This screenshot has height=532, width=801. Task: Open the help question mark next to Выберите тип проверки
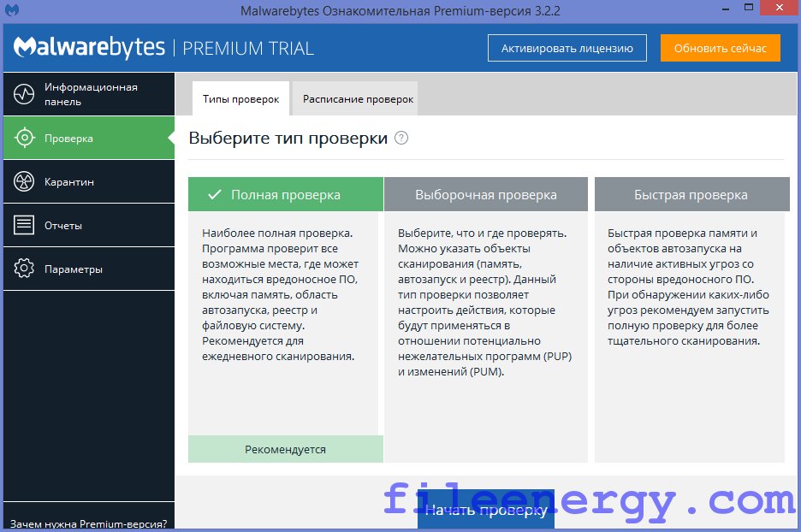(x=401, y=138)
